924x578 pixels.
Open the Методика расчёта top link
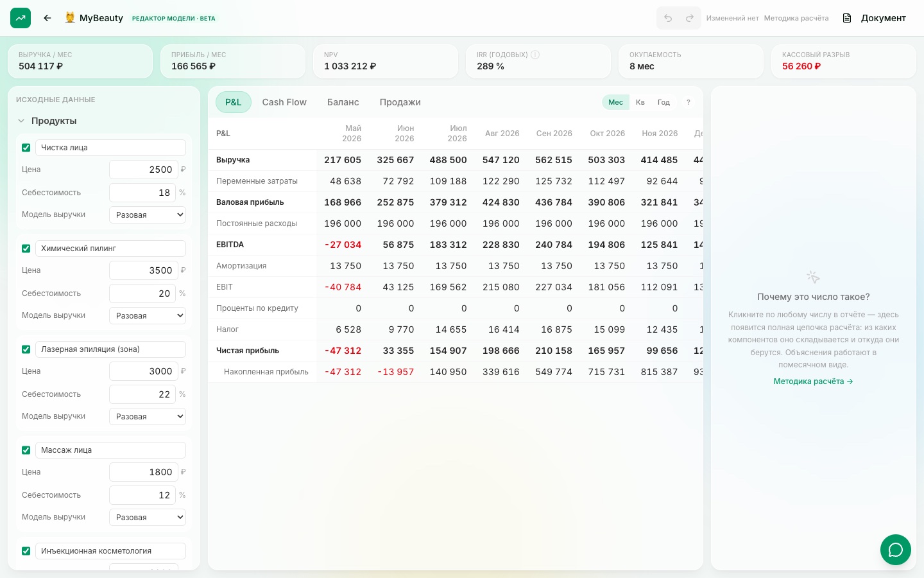pos(796,18)
